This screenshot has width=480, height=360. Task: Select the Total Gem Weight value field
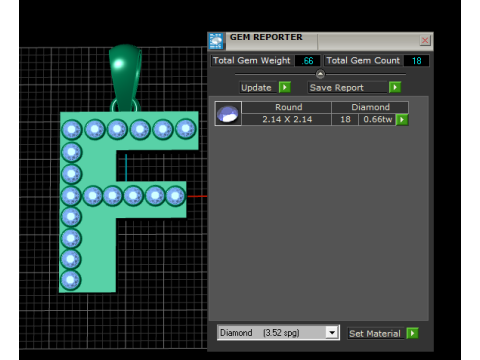[308, 61]
